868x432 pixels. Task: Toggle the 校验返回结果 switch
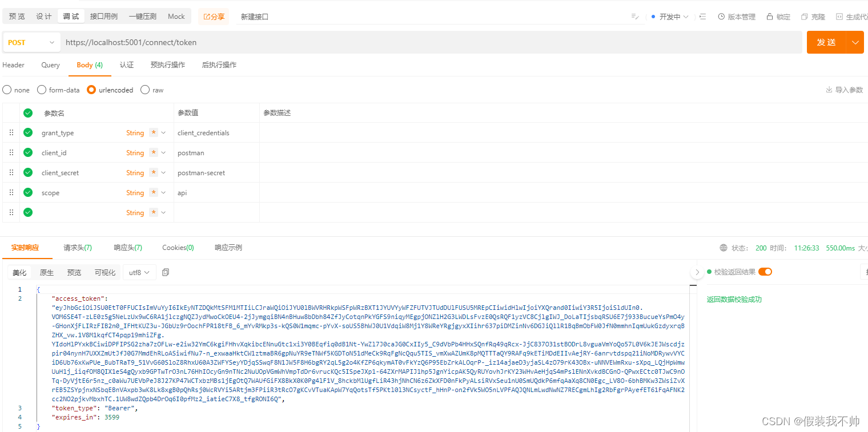[765, 272]
